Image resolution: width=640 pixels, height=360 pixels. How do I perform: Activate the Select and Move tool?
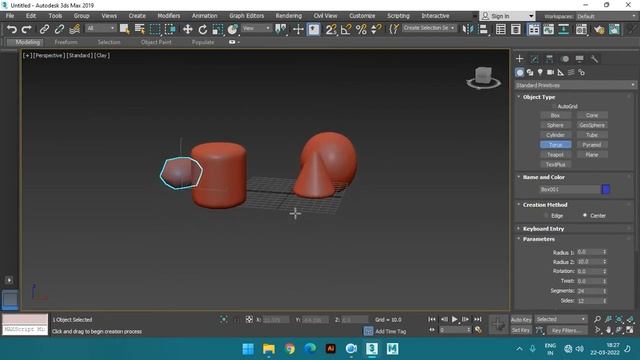point(187,29)
